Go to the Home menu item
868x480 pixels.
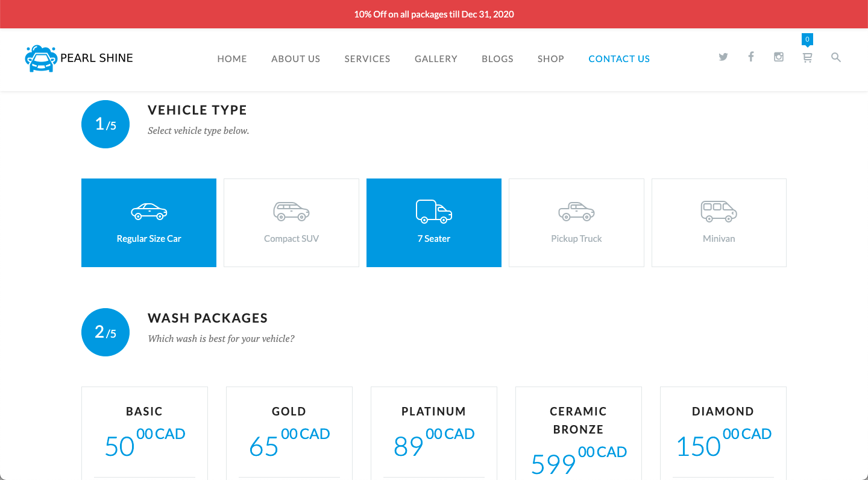[232, 59]
